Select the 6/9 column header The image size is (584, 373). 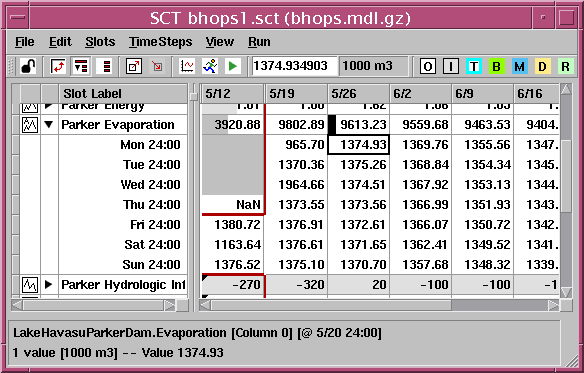[483, 94]
